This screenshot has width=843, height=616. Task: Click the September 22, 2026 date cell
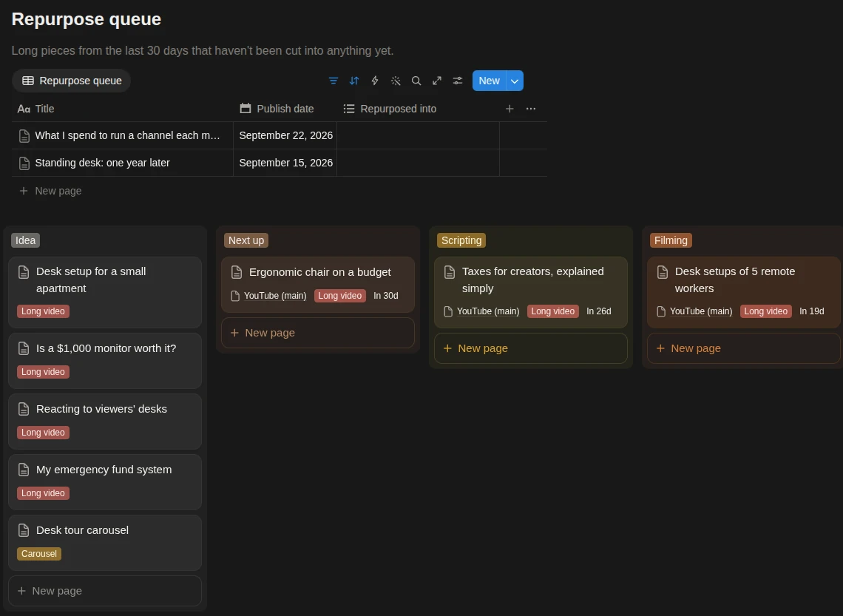pyautogui.click(x=285, y=135)
